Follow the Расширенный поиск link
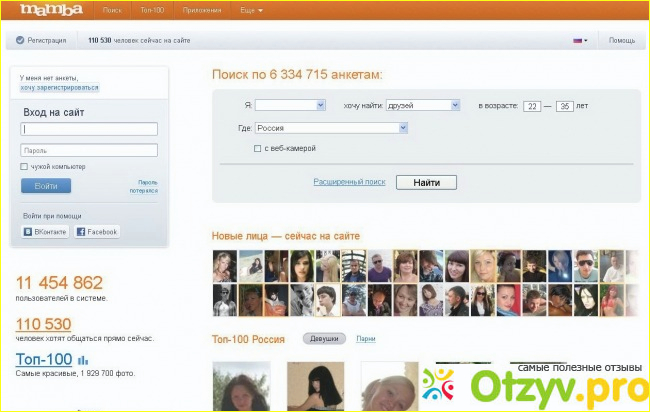The height and width of the screenshot is (412, 650). coord(349,182)
